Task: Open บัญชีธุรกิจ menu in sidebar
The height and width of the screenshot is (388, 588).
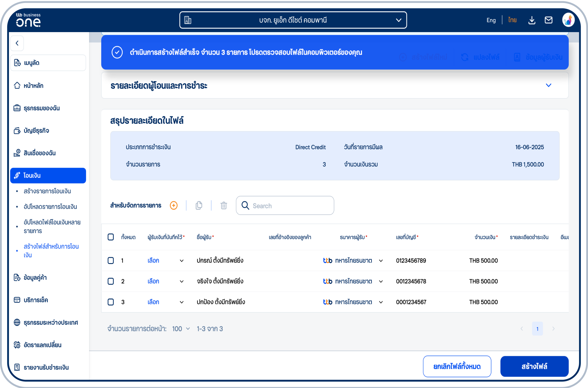Action: (36, 131)
